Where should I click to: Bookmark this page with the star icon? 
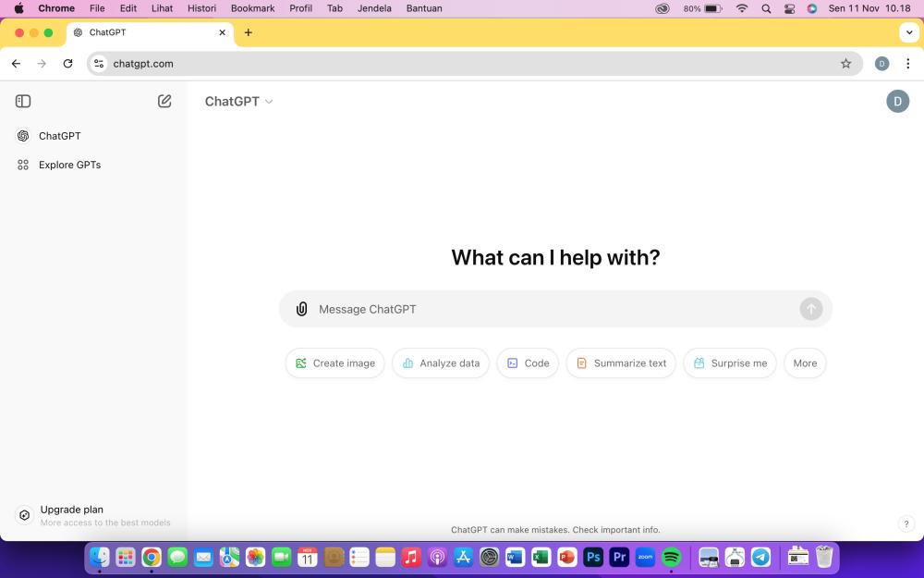(x=845, y=64)
